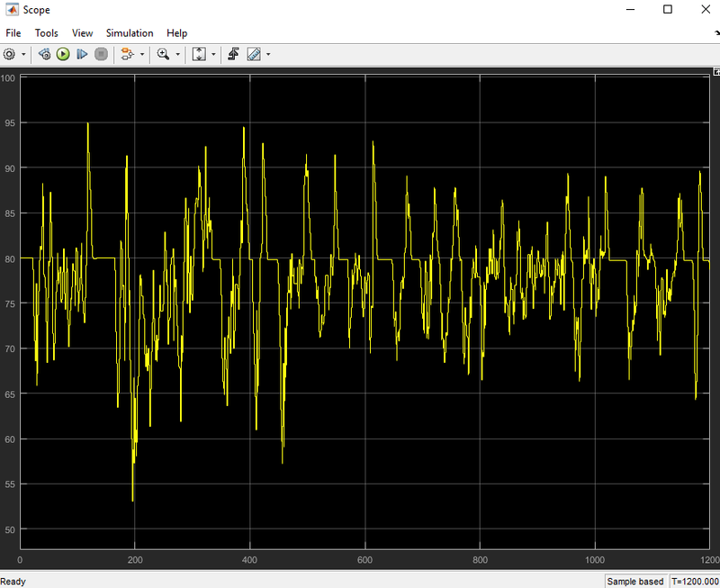Expand the Zoom tool dropdown arrow
The image size is (720, 588).
(177, 54)
